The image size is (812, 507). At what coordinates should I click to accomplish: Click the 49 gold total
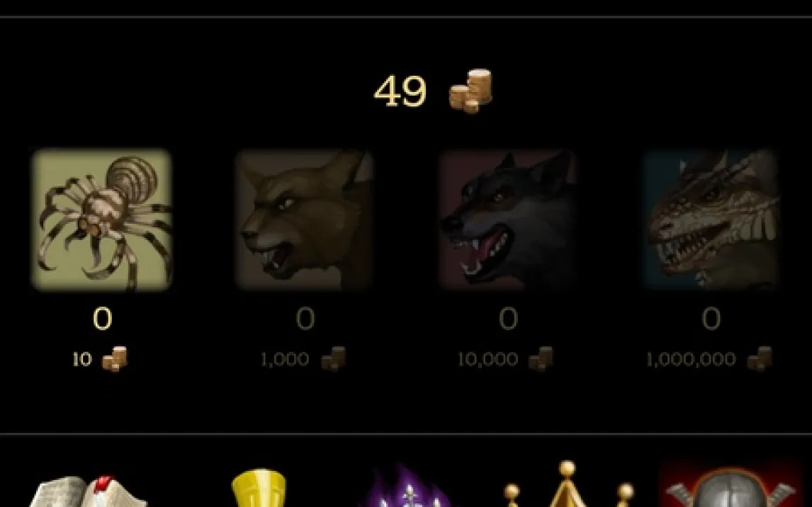click(400, 91)
